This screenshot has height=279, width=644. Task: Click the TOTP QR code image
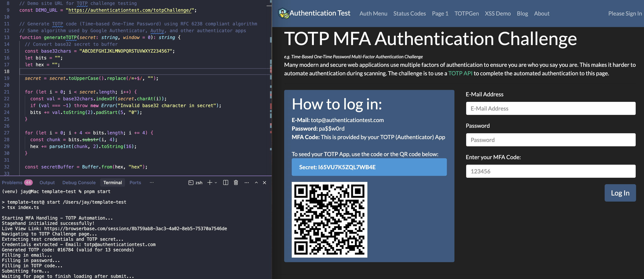[x=329, y=219]
